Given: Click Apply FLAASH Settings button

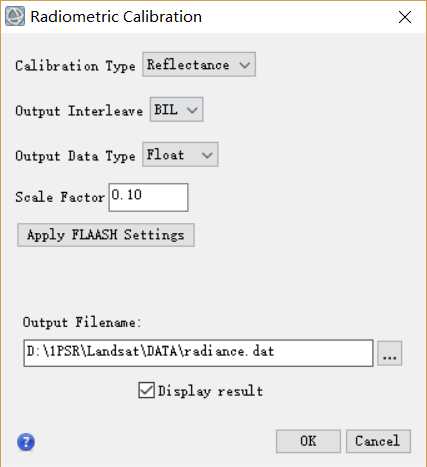Looking at the screenshot, I should click(x=106, y=235).
